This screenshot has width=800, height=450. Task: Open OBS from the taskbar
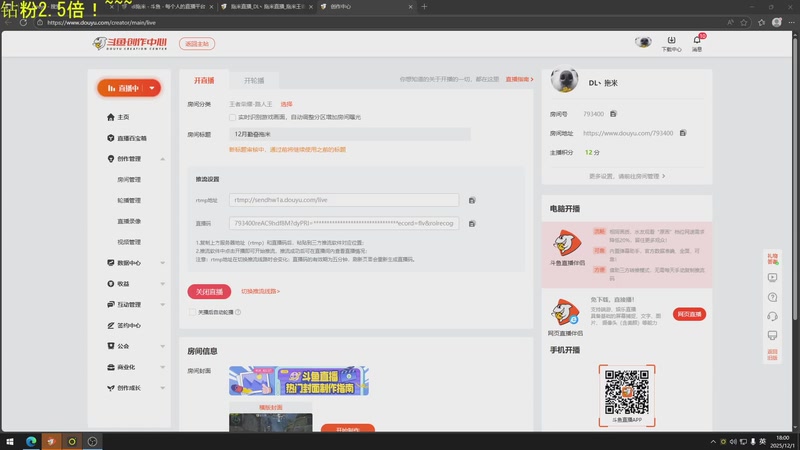tap(92, 441)
